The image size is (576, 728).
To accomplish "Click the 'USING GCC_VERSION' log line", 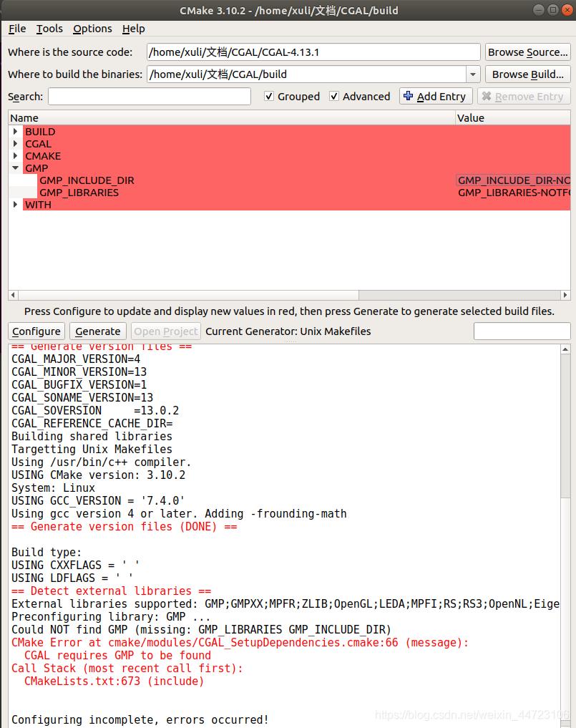I will (x=98, y=500).
